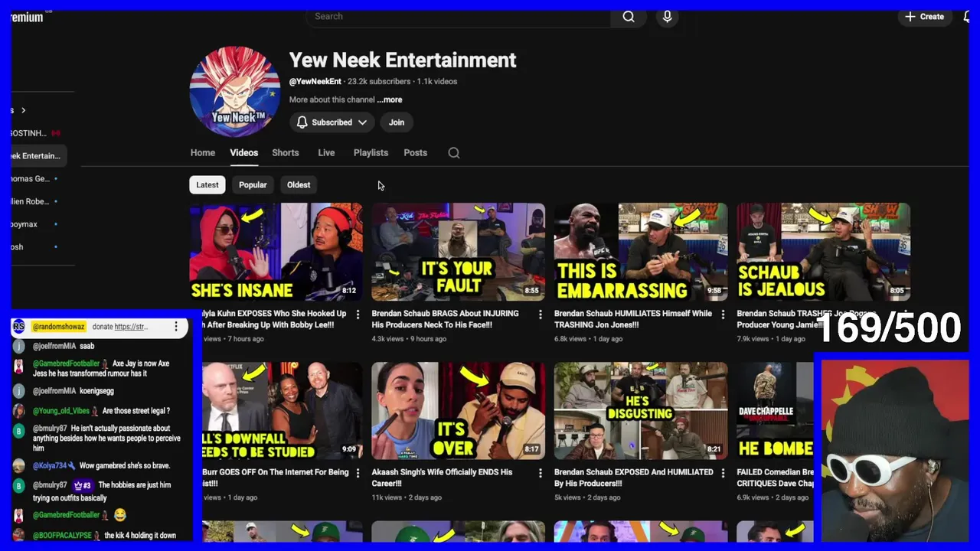Open more options for Schaub EXPOSED video

pyautogui.click(x=722, y=474)
